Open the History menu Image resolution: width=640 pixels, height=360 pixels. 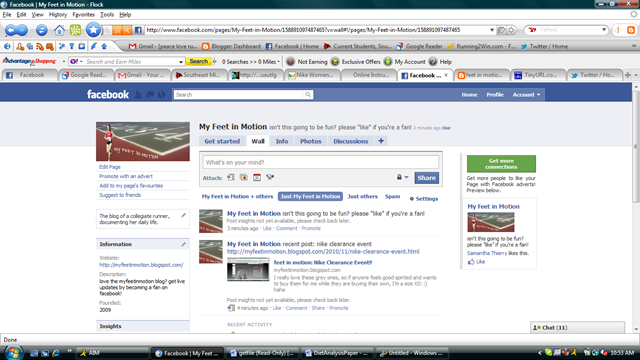58,15
